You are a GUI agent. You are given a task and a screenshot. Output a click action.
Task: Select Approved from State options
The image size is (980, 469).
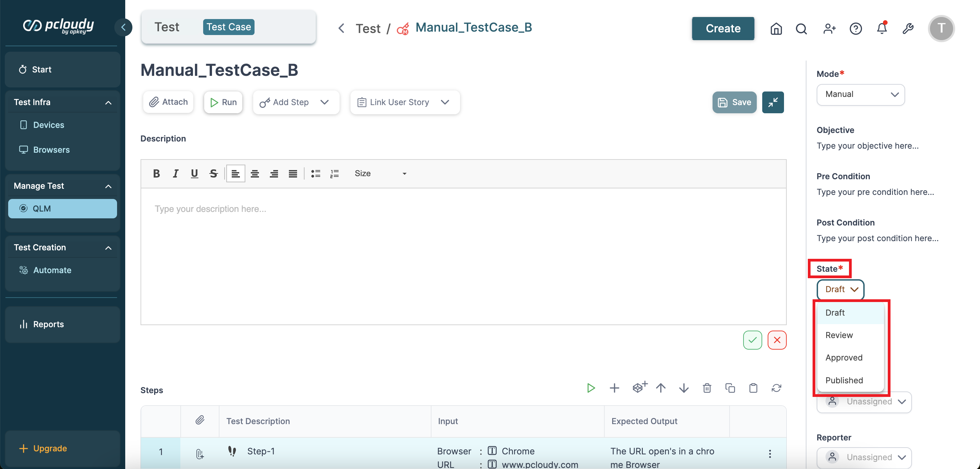[850, 357]
